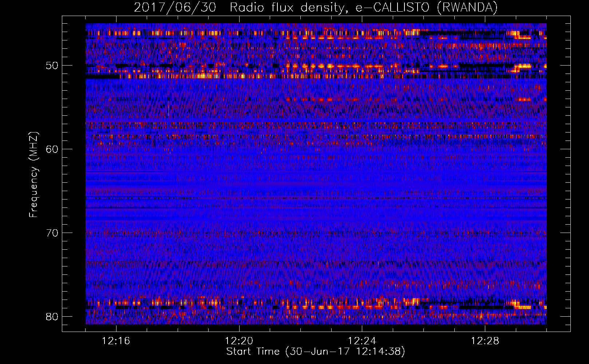The width and height of the screenshot is (589, 364).
Task: Click the 'Frequency (MHZ)' vertical axis label
Action: (33, 175)
